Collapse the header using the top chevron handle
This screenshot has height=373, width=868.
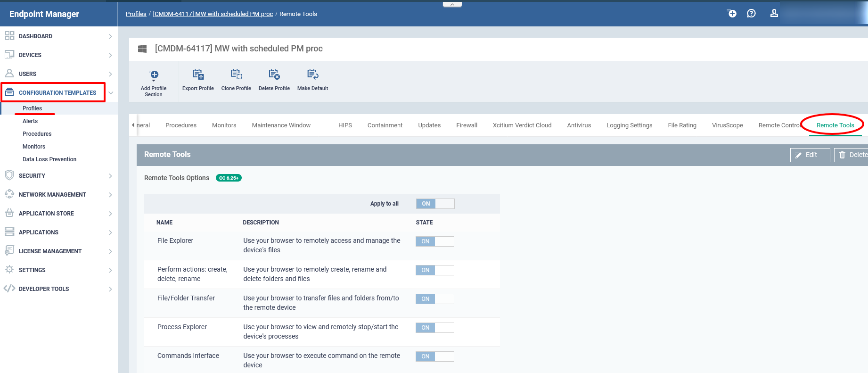(x=452, y=4)
